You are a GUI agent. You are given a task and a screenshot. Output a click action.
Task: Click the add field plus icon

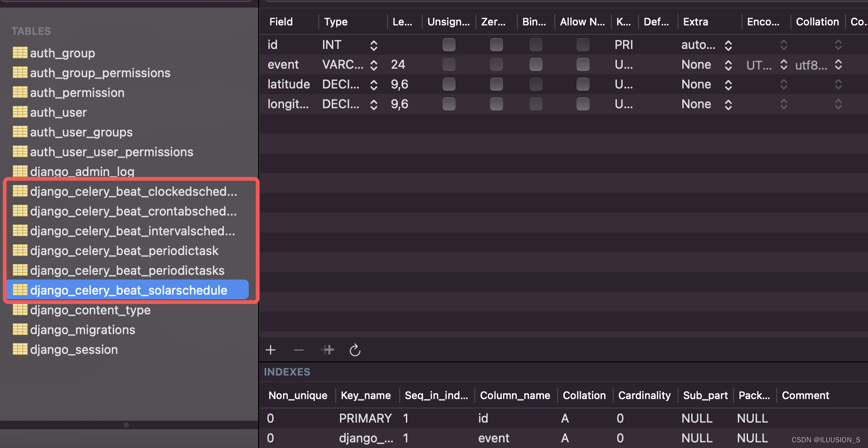[x=271, y=350]
